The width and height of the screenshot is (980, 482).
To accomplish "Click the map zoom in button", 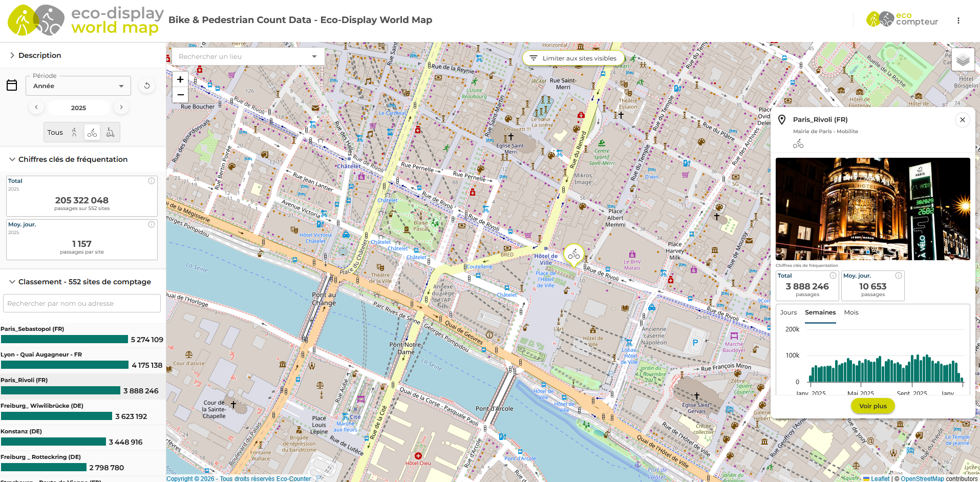I will [x=180, y=79].
